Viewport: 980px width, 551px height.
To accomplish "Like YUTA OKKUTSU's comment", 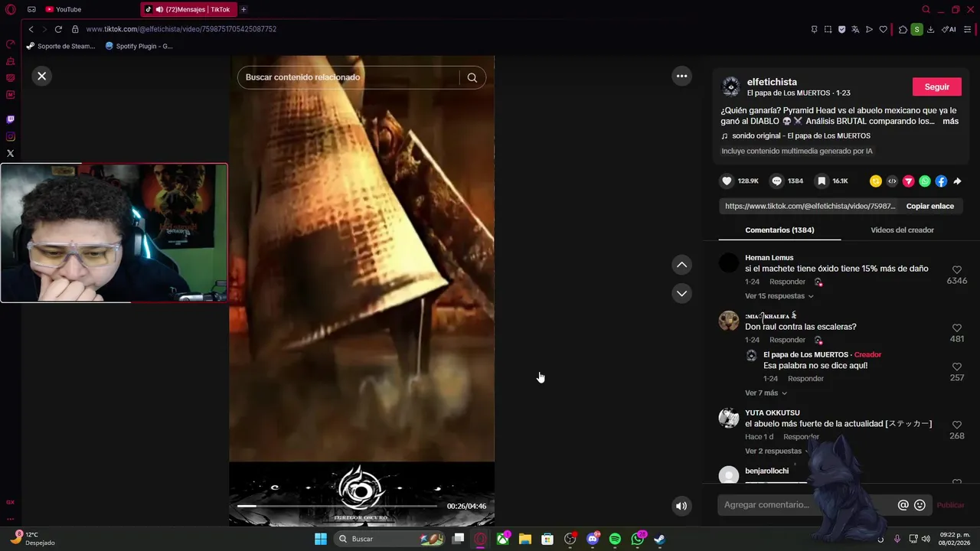I will [x=957, y=425].
